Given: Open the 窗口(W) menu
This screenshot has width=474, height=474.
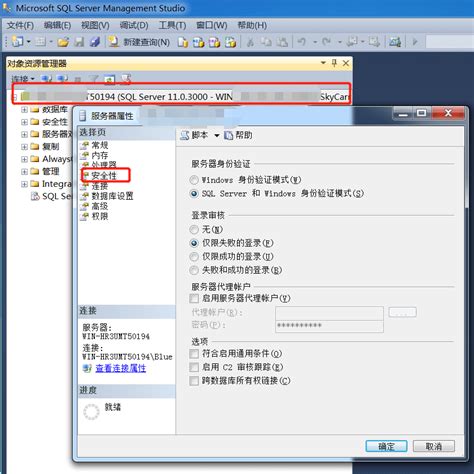Looking at the screenshot, I should click(212, 25).
